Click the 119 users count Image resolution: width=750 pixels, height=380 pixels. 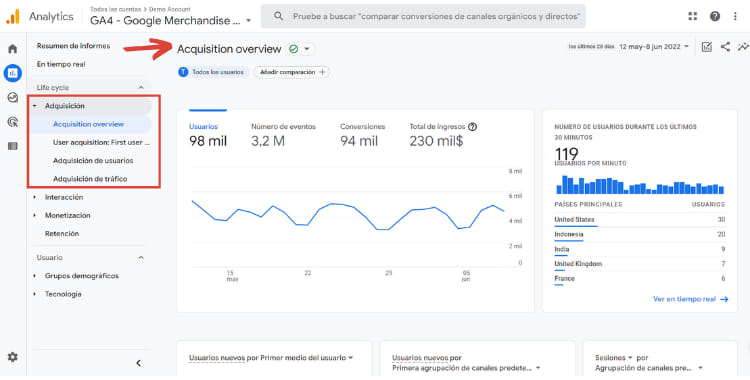566,154
